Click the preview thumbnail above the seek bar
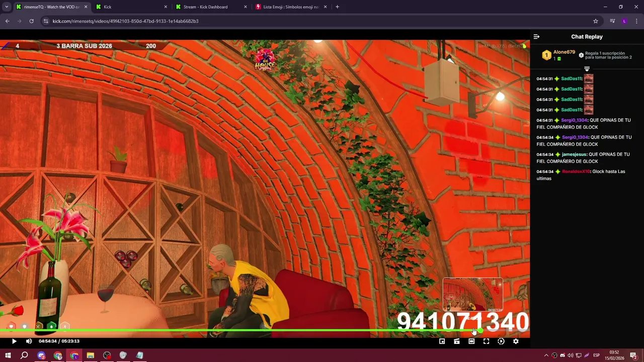The image size is (644, 362). point(472,295)
